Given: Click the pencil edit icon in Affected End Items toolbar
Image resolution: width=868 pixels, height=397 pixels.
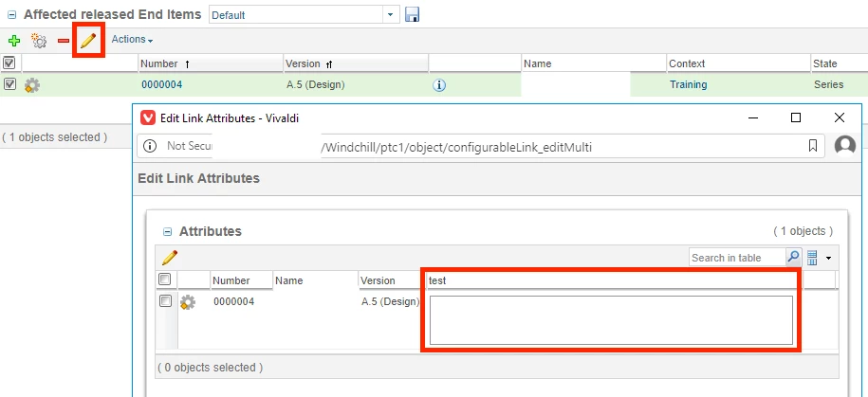Looking at the screenshot, I should click(x=88, y=40).
